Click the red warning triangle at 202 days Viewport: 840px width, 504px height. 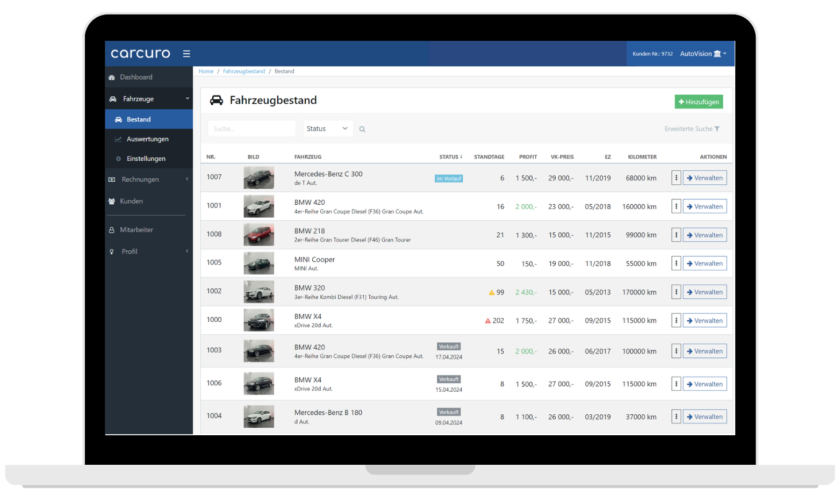[487, 321]
